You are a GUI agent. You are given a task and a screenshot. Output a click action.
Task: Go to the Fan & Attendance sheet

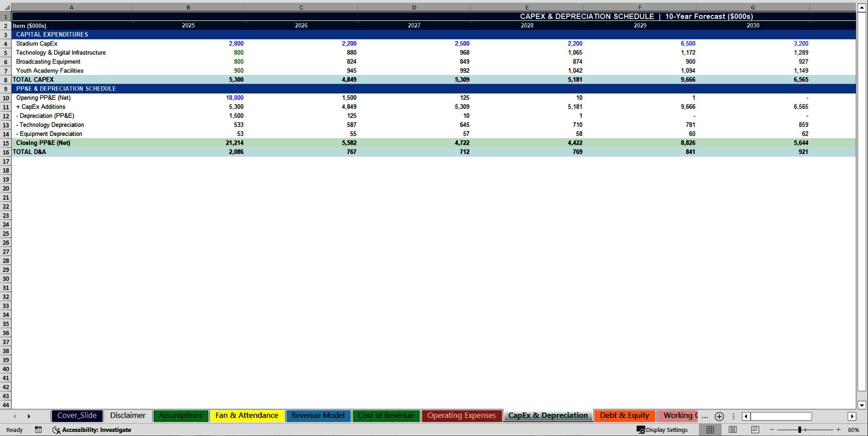coord(247,415)
